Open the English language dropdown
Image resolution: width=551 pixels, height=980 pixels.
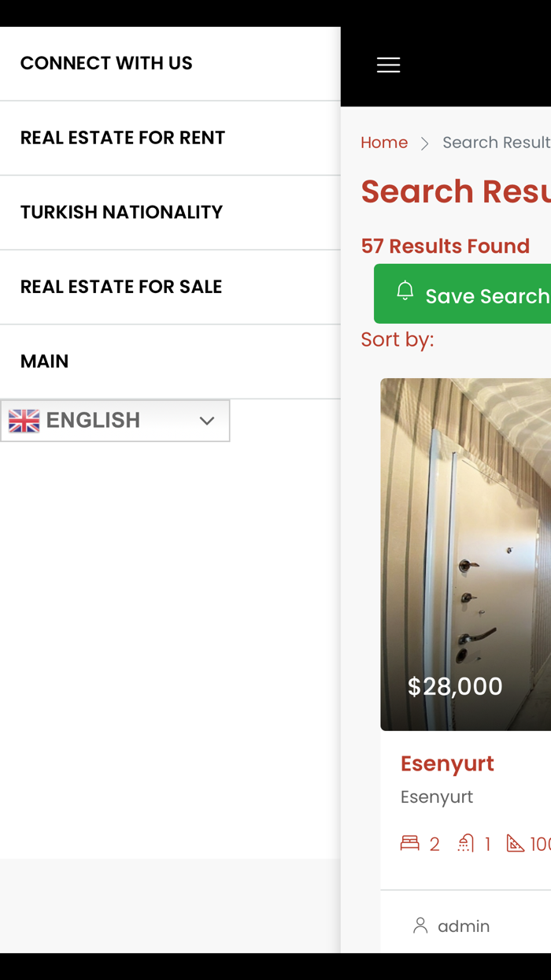pyautogui.click(x=115, y=421)
